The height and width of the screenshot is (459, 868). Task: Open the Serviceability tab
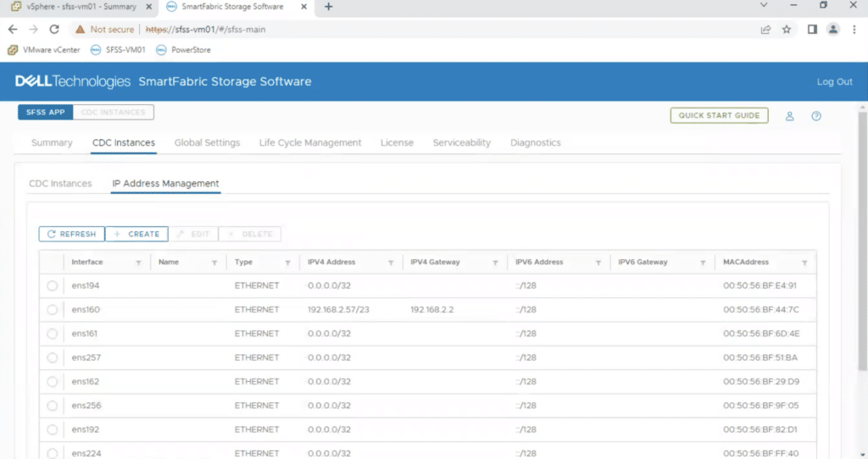pyautogui.click(x=462, y=142)
